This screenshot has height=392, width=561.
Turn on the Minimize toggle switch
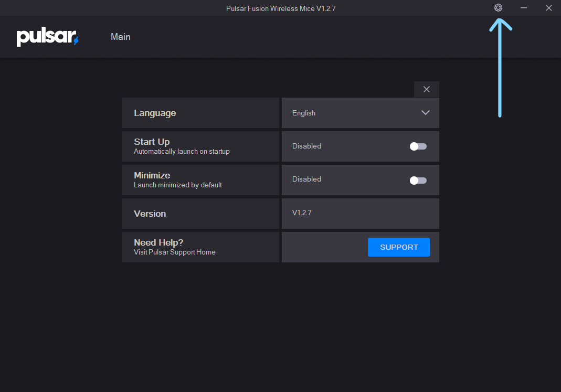[418, 180]
